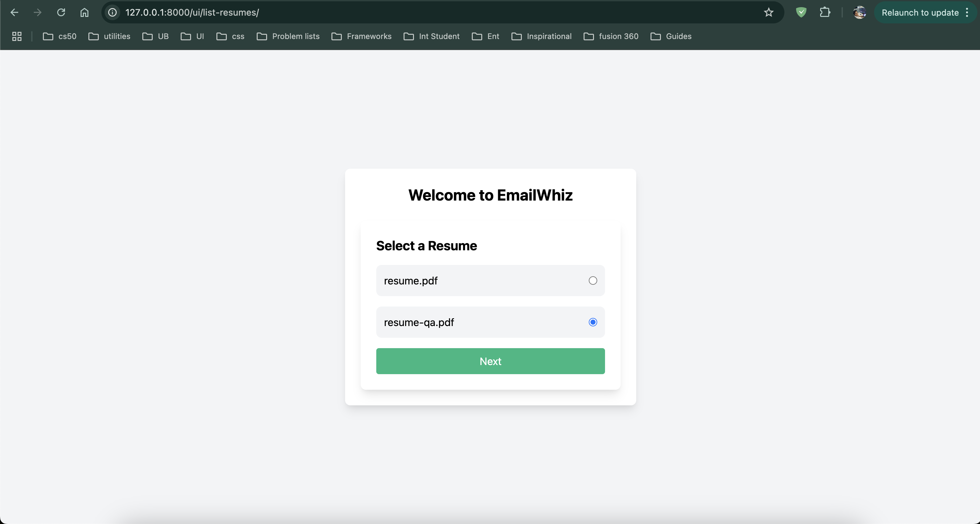Open the cs50 bookmarks folder
Screen dimensions: 980x524
[60, 36]
